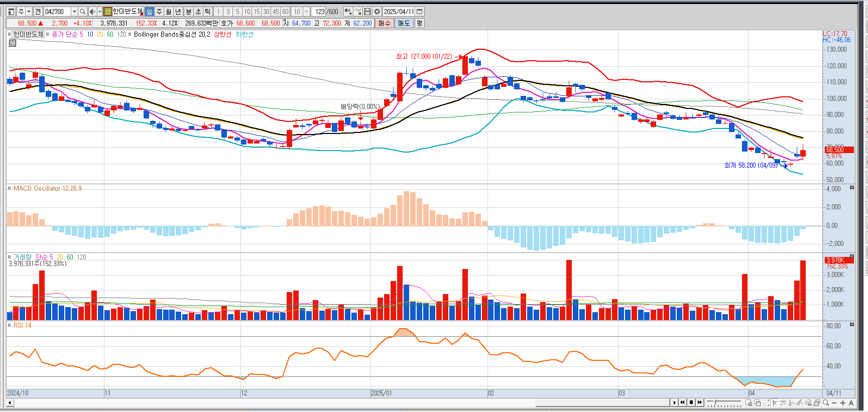Screen dimensions: 868x412
Task: Click the chart window grid icon in the bottom bar
Action: (749, 402)
